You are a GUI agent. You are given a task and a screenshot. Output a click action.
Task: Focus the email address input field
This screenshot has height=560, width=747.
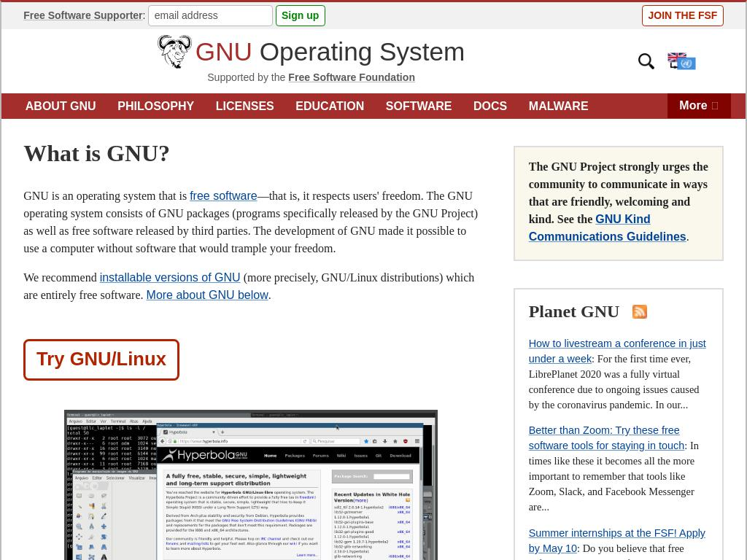click(211, 16)
